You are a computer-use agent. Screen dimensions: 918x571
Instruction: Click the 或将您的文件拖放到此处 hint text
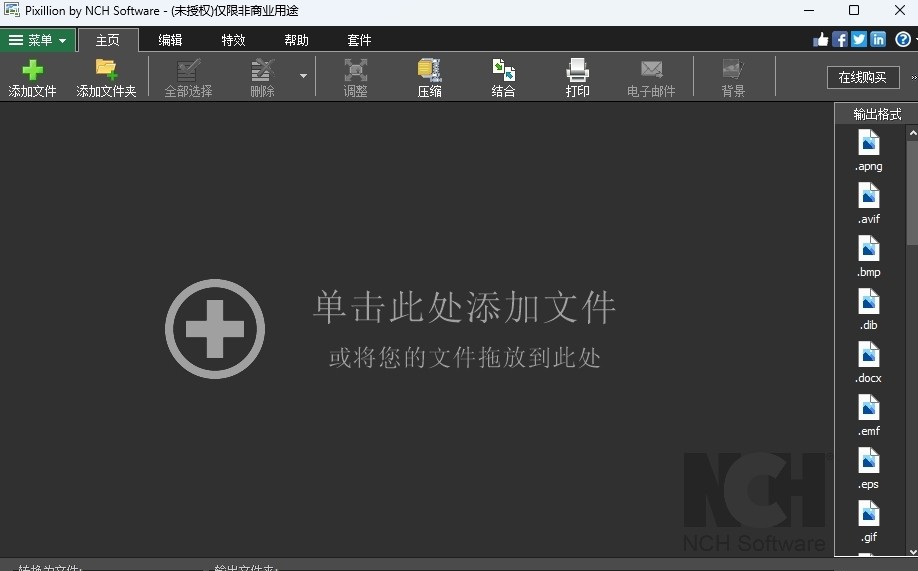coord(465,357)
